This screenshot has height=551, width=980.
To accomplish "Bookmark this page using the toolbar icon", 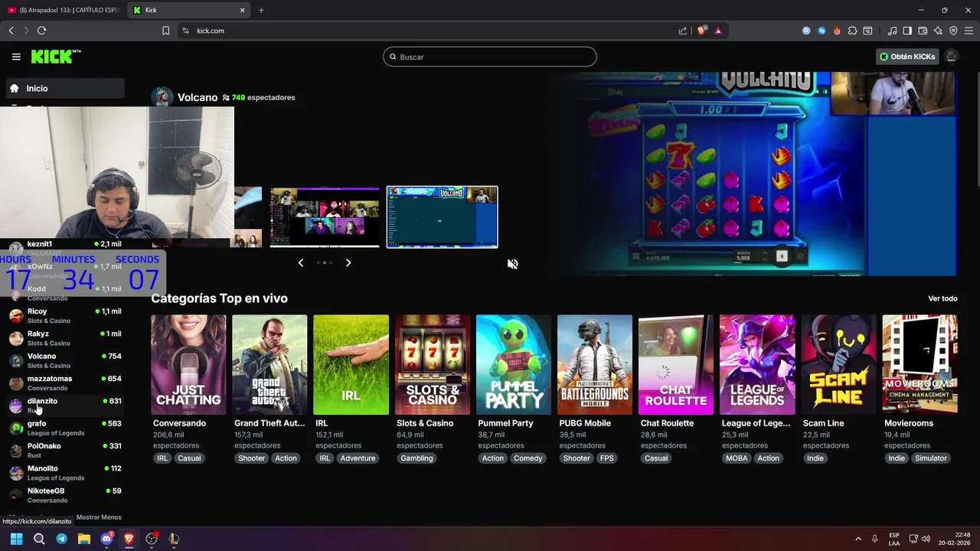I will 165,31.
